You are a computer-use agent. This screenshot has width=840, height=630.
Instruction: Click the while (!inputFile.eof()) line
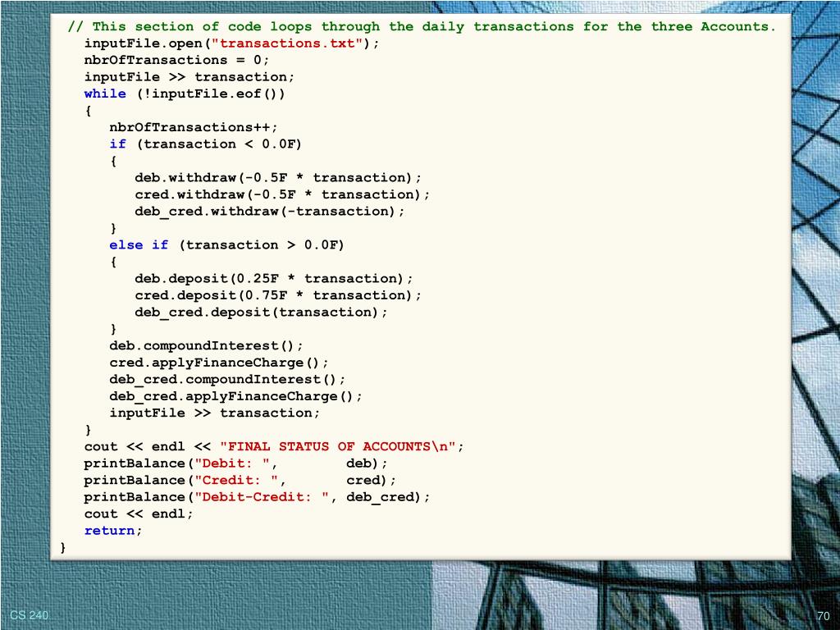[x=185, y=94]
